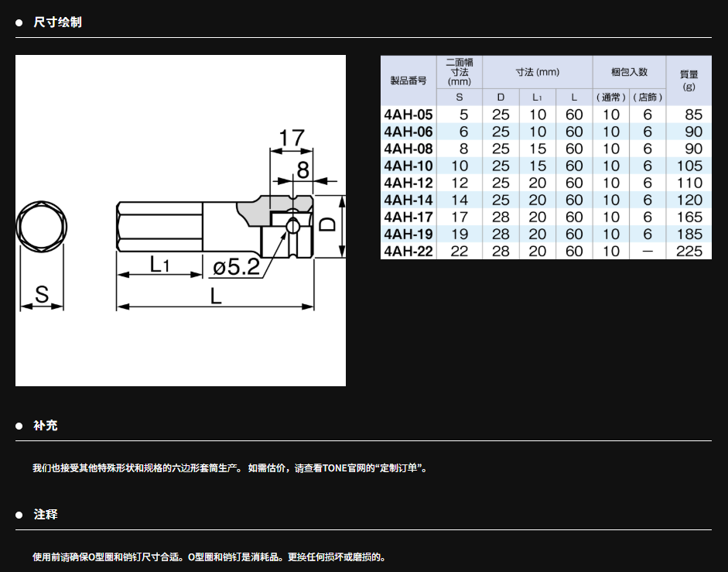Click the L1 dimension label in the drawing
Screen dimensions: 728x572
pyautogui.click(x=159, y=265)
